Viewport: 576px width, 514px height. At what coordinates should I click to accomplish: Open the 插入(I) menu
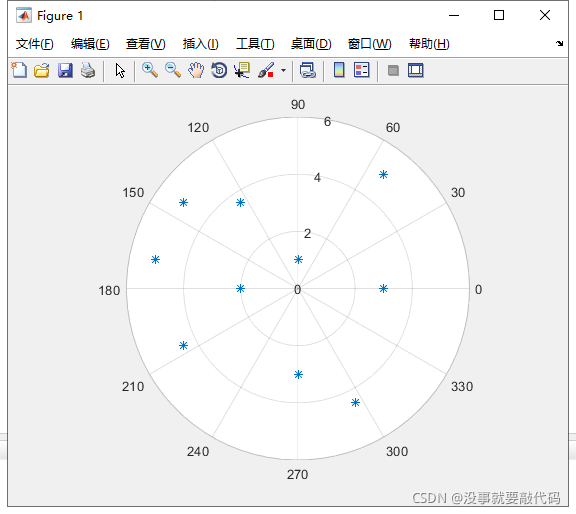(x=201, y=44)
